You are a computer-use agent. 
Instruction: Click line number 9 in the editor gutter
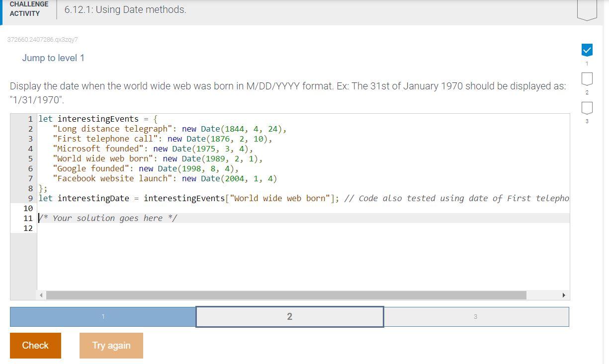[x=30, y=198]
